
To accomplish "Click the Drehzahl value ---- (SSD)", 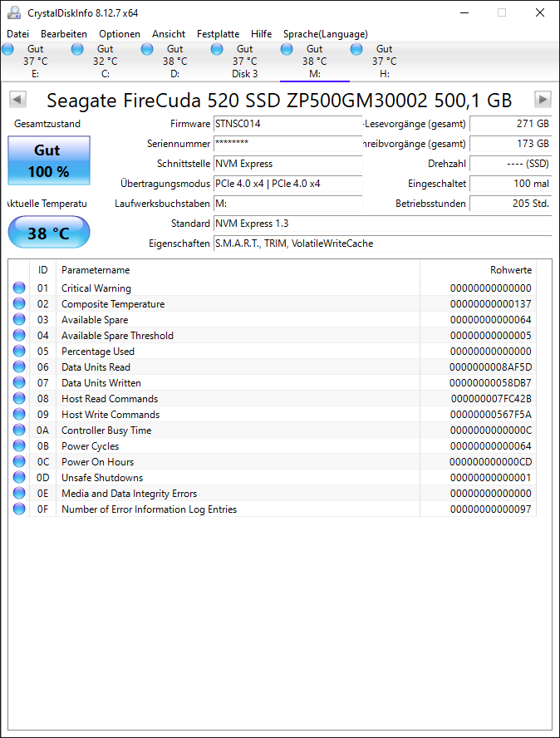I will 510,164.
